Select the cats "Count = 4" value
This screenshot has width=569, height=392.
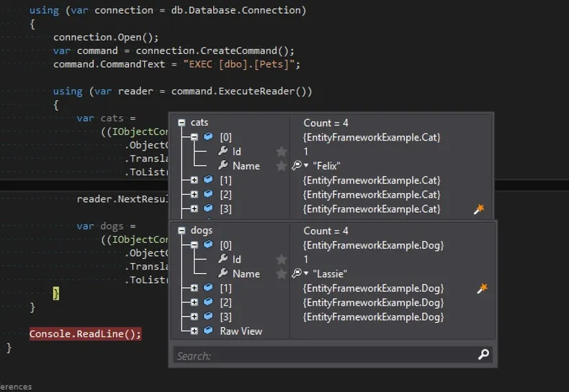[326, 123]
